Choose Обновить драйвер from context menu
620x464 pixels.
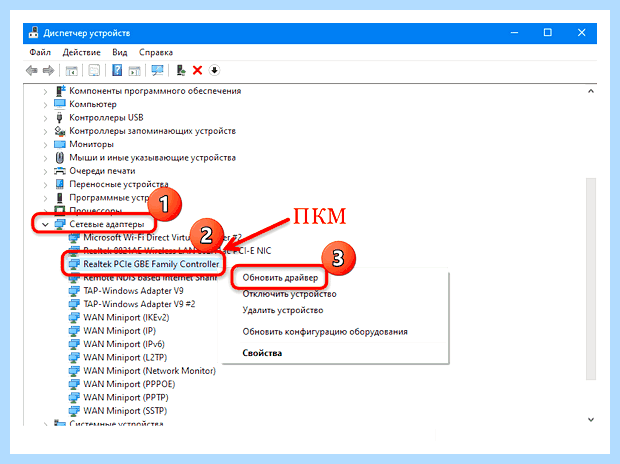(x=280, y=278)
